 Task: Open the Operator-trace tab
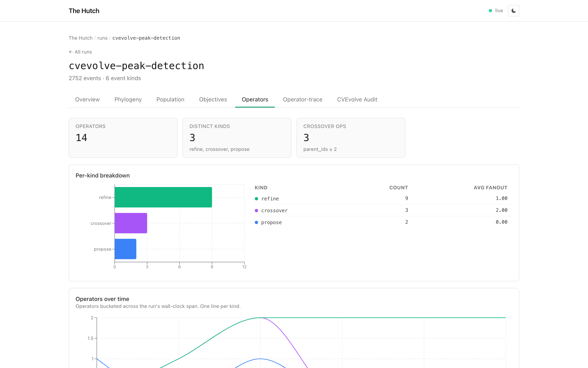[x=303, y=100]
